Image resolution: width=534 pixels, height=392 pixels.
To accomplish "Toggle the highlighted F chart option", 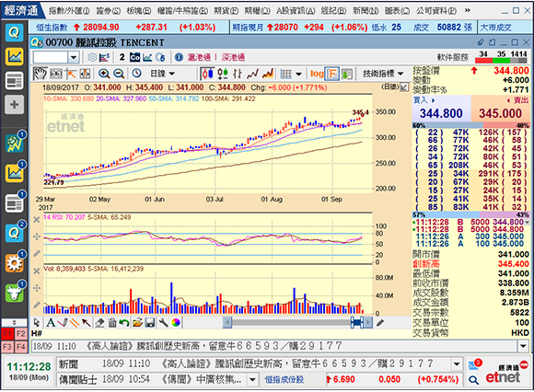I will 332,74.
